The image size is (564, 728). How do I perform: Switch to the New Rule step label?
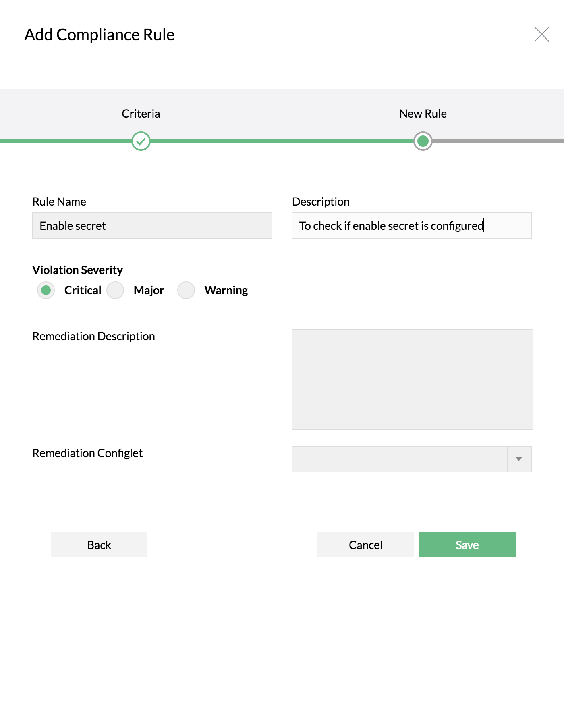pos(423,114)
